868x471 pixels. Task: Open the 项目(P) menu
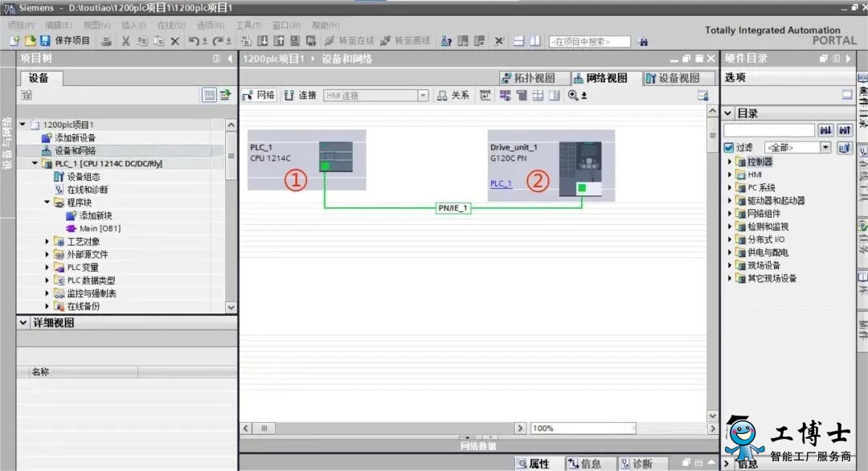click(x=21, y=25)
